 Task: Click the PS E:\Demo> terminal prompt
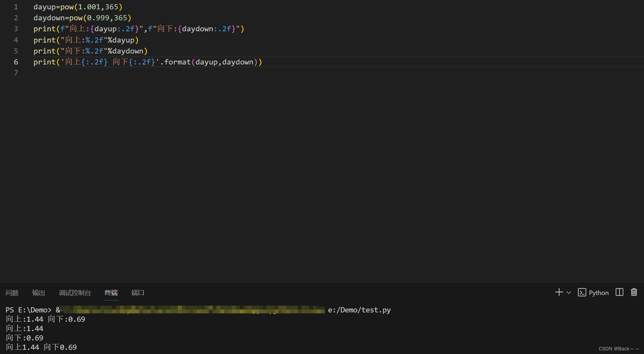(28, 310)
